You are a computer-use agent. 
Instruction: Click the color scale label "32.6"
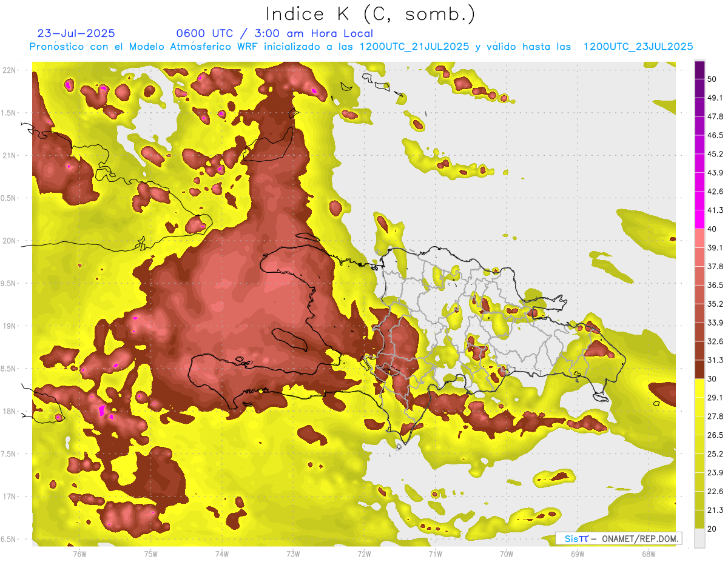pyautogui.click(x=715, y=341)
